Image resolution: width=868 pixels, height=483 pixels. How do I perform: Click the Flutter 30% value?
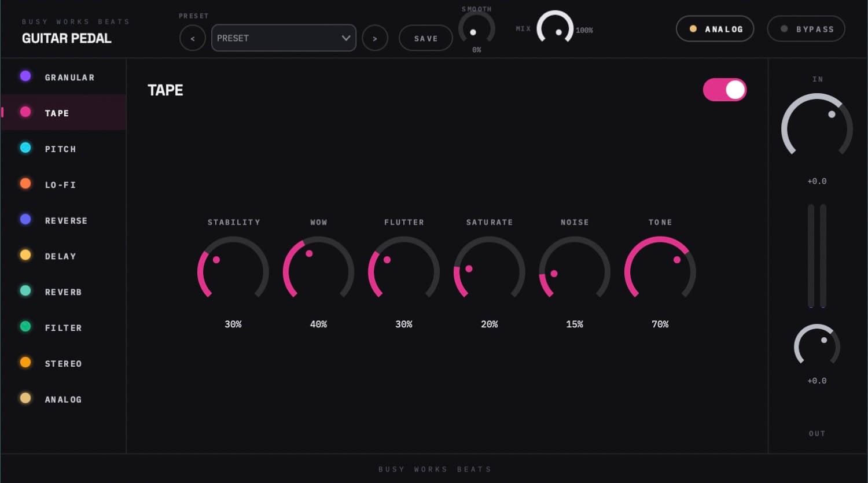click(x=404, y=325)
